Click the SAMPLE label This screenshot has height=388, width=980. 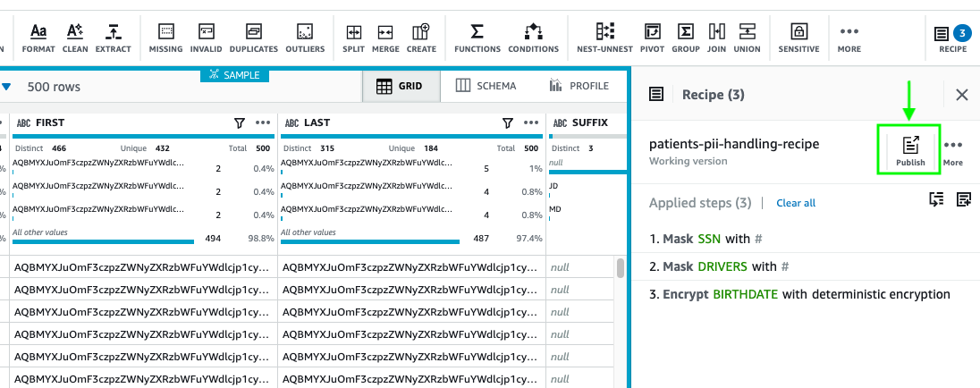[234, 75]
